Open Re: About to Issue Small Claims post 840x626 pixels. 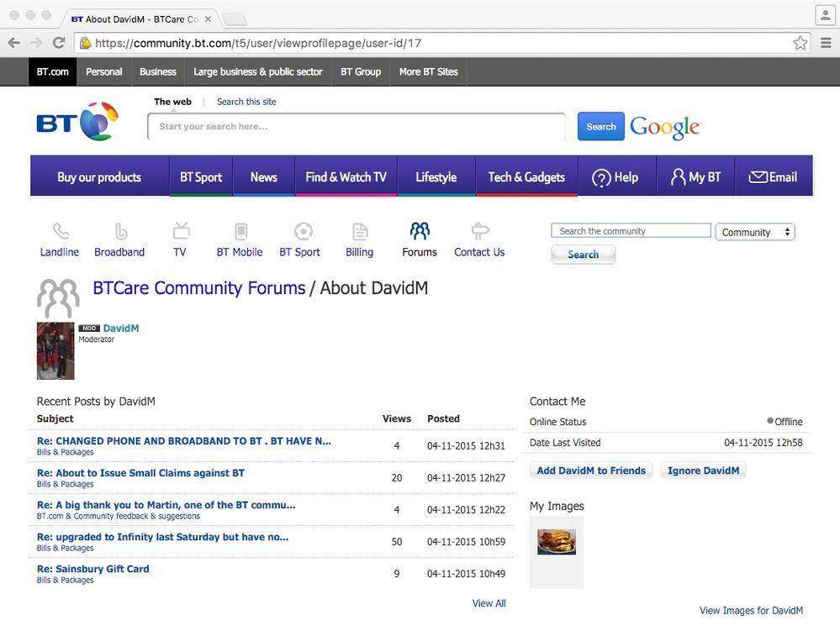[x=140, y=473]
